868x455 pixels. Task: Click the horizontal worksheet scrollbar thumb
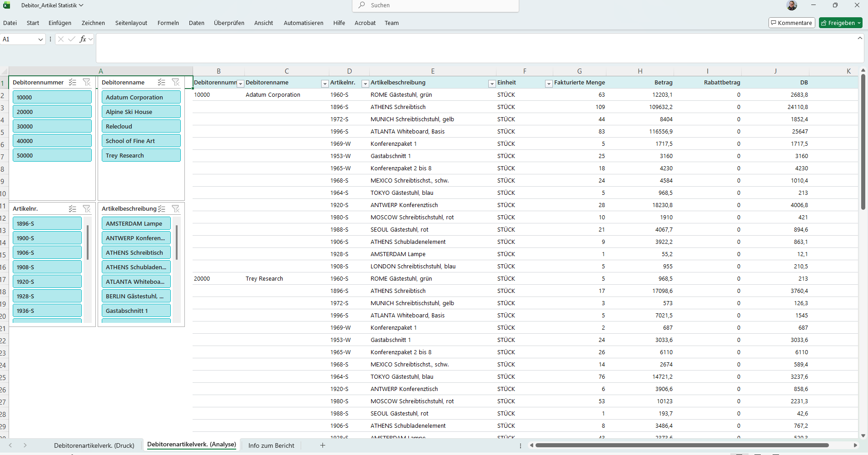click(x=682, y=445)
